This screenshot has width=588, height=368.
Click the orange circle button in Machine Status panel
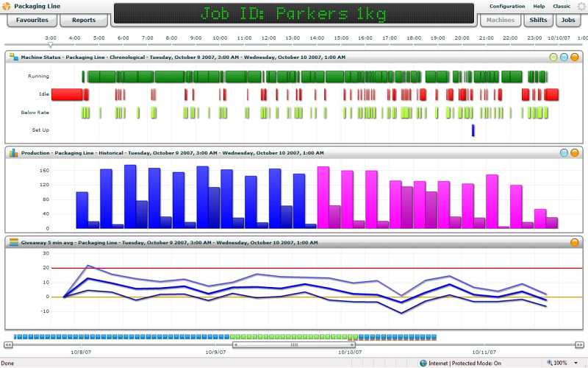click(x=575, y=57)
